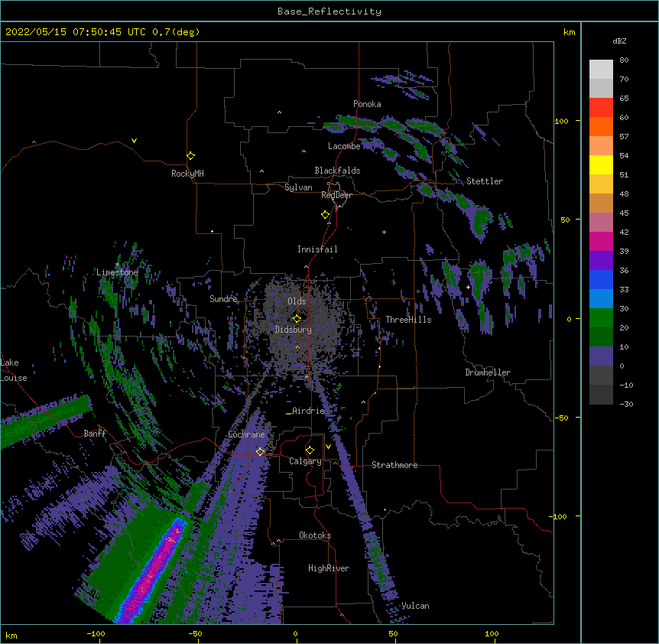659x644 pixels.
Task: Select the 2022/05/15 07:50:45 UTC timestamp
Action: coord(76,32)
